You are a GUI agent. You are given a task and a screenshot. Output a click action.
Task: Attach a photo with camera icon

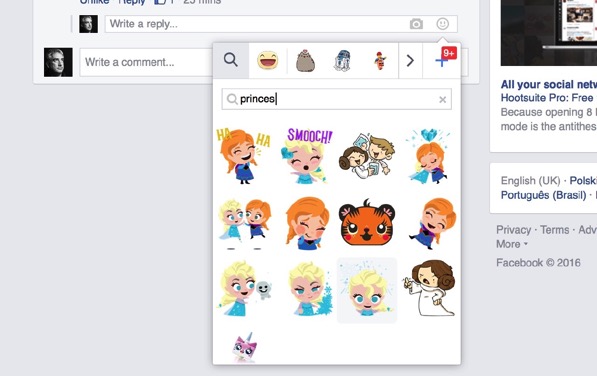(416, 24)
